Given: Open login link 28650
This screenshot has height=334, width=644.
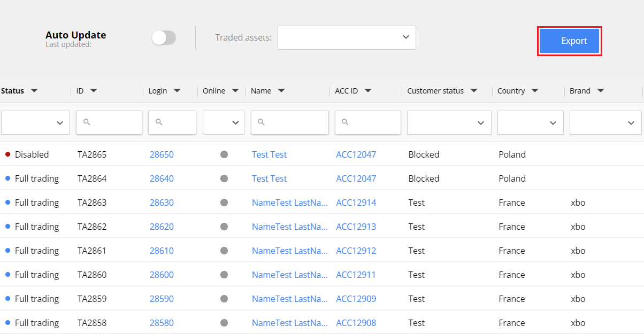Looking at the screenshot, I should point(162,154).
